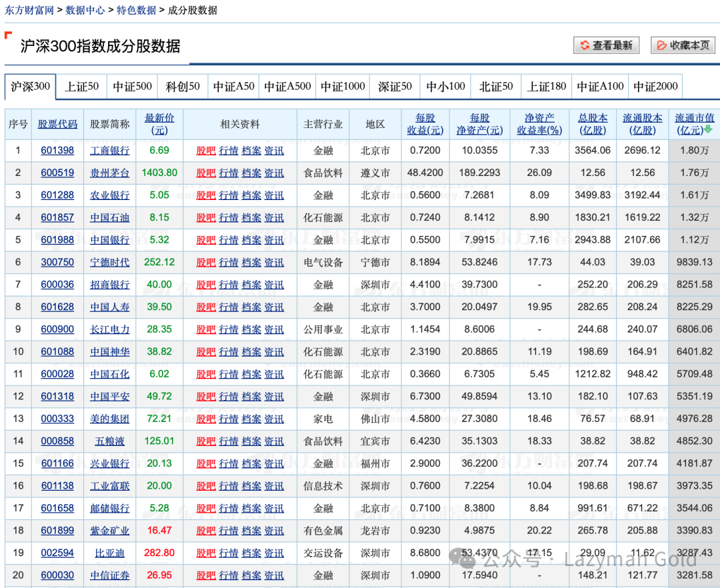
Task: Open stock code 601658 link
Action: [57, 508]
